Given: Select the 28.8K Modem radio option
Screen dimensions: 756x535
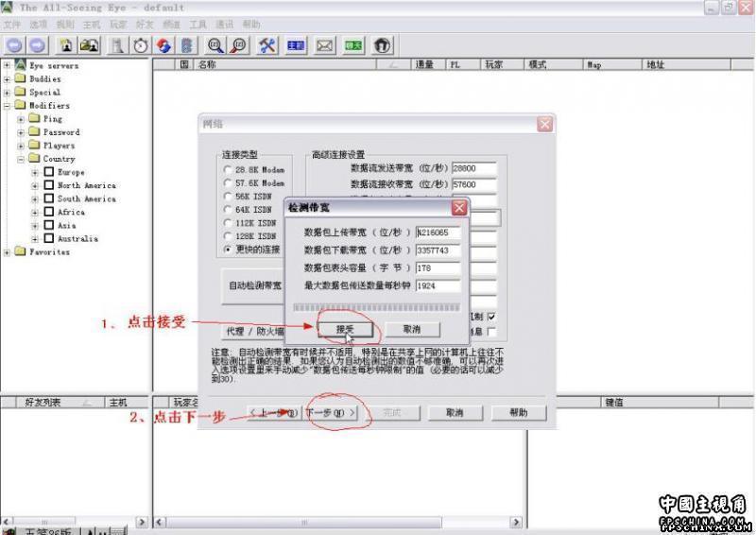Looking at the screenshot, I should click(228, 170).
